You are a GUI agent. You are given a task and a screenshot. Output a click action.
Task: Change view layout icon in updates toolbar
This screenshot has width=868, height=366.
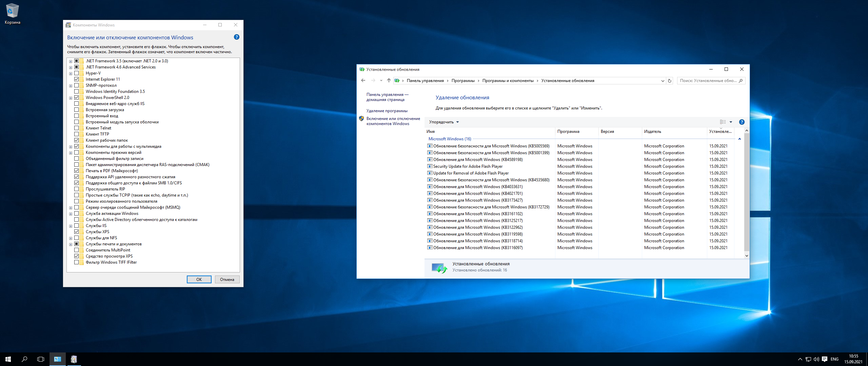point(723,122)
